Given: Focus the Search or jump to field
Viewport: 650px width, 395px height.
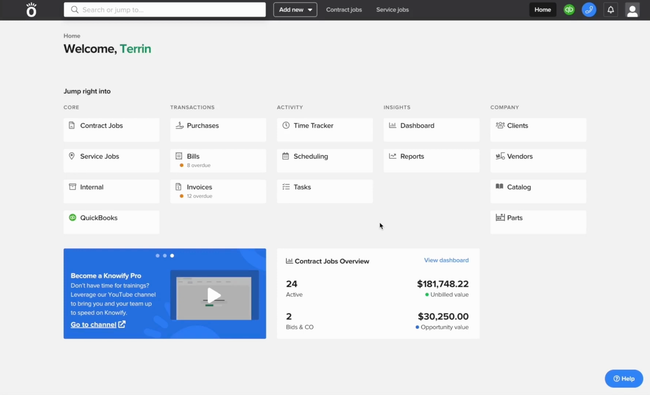Looking at the screenshot, I should pyautogui.click(x=165, y=10).
